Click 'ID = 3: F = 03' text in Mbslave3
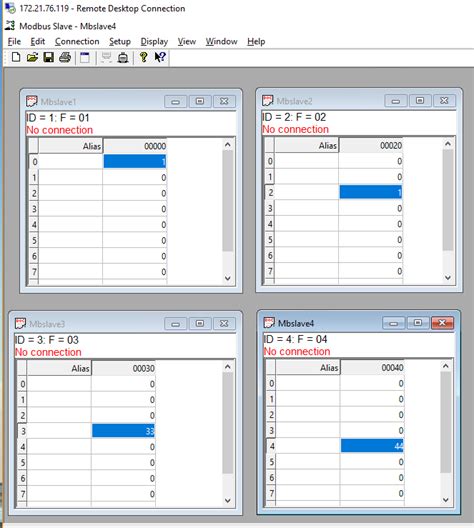Screen dimensions: 474x528 (47, 340)
